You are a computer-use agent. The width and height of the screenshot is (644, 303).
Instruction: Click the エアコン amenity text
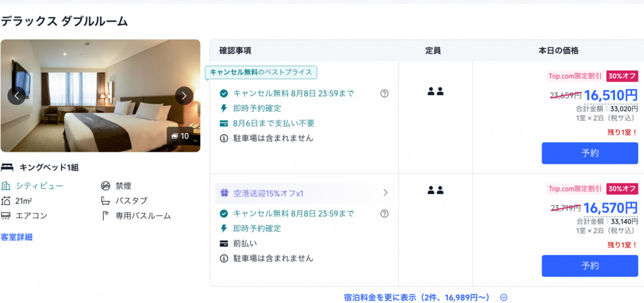[x=31, y=215]
